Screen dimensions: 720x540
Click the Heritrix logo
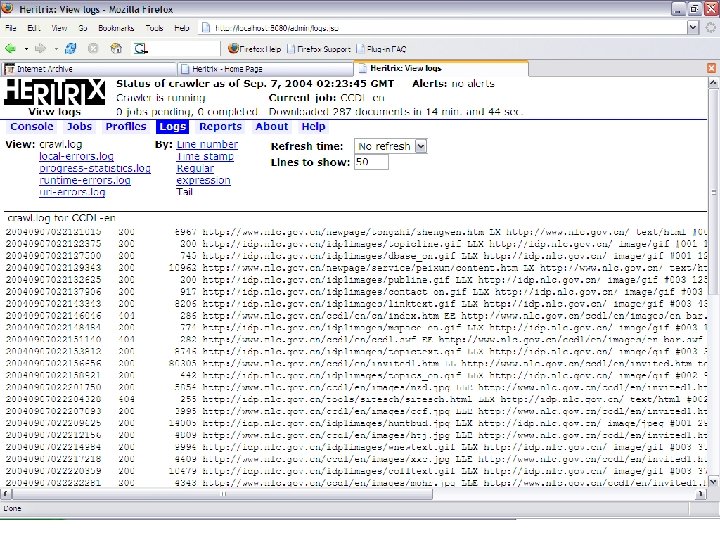point(54,92)
